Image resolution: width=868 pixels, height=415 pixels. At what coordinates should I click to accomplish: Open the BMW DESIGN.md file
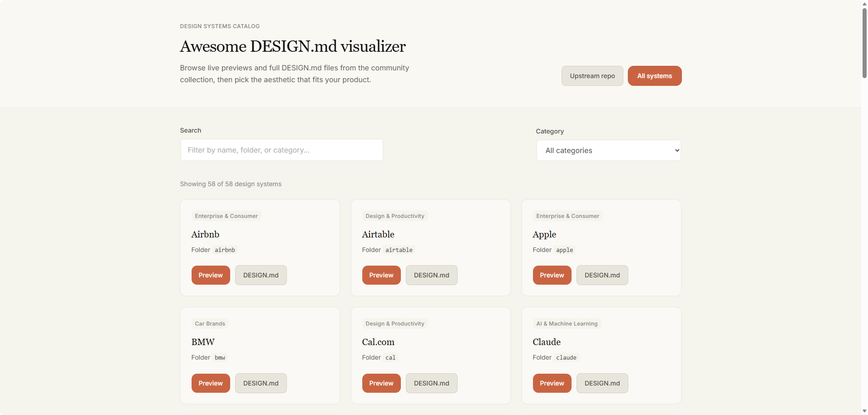261,383
